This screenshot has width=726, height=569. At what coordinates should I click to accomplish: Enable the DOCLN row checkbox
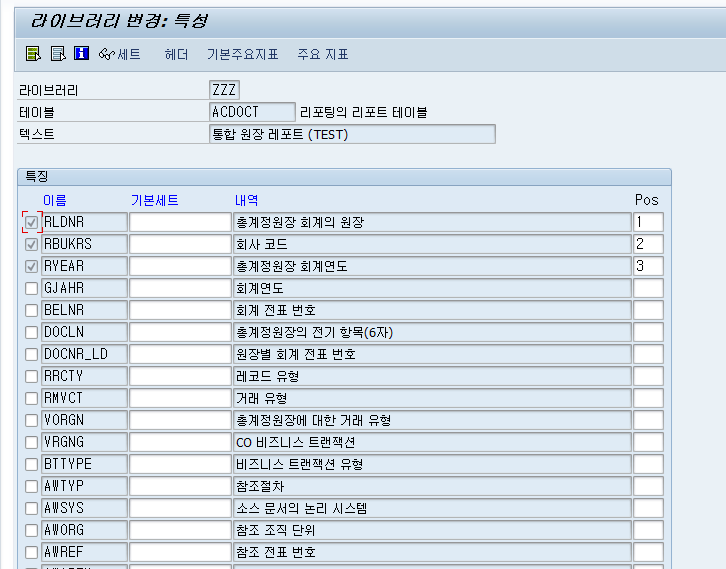(x=31, y=332)
